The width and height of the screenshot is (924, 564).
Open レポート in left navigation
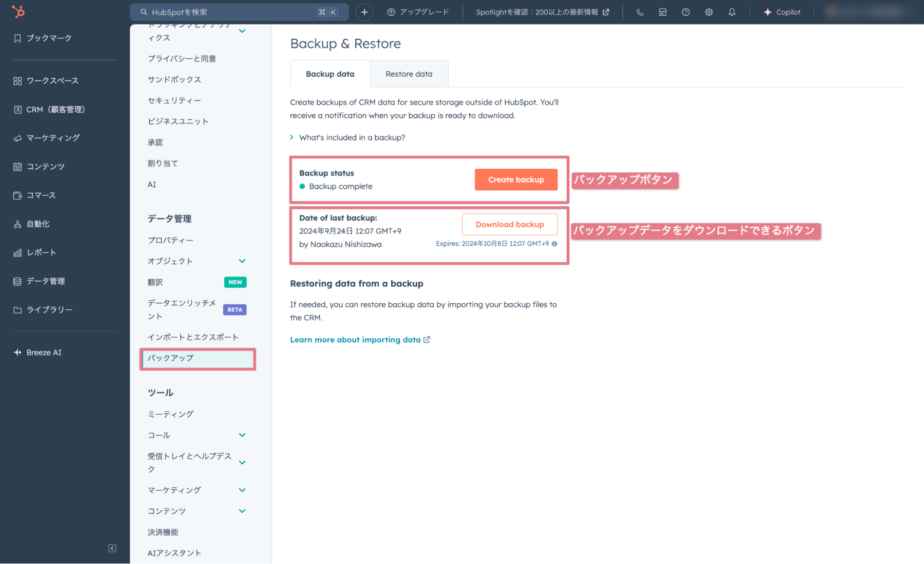point(35,253)
